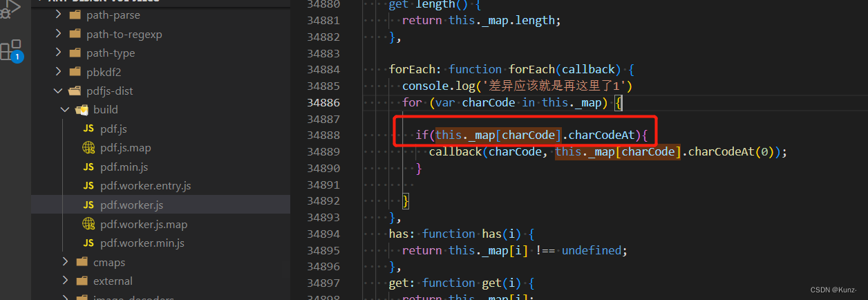This screenshot has height=300, width=868.
Task: Click the callback( call on line 34889
Action: 458,151
